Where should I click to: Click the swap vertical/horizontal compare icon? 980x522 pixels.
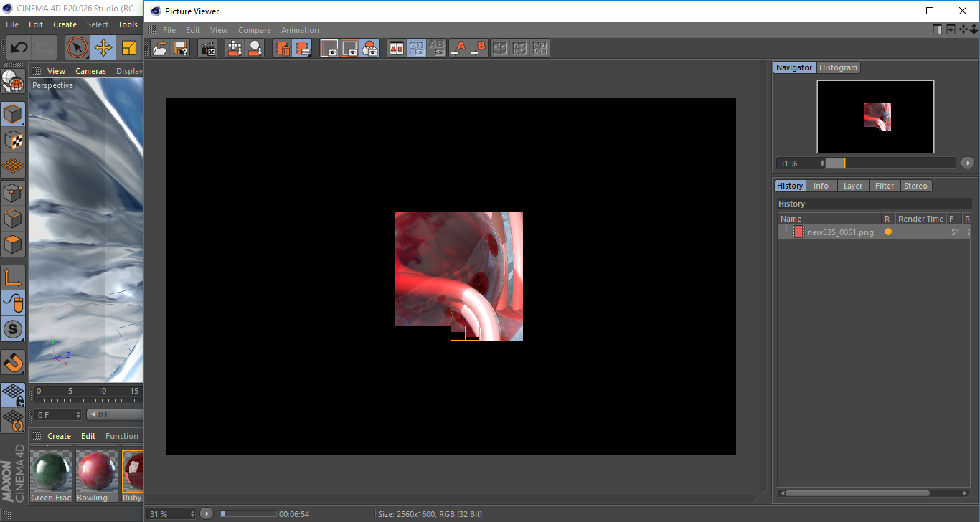click(x=520, y=48)
